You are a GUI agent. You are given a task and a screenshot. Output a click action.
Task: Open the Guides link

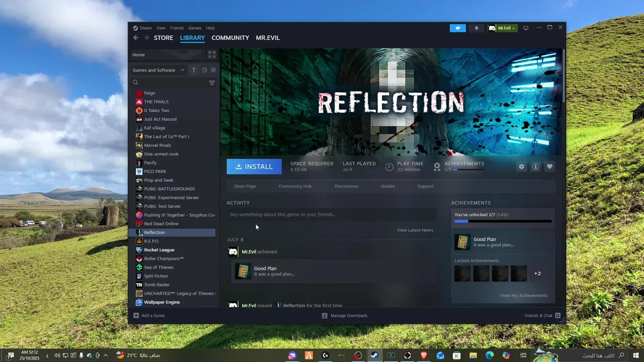click(x=388, y=186)
